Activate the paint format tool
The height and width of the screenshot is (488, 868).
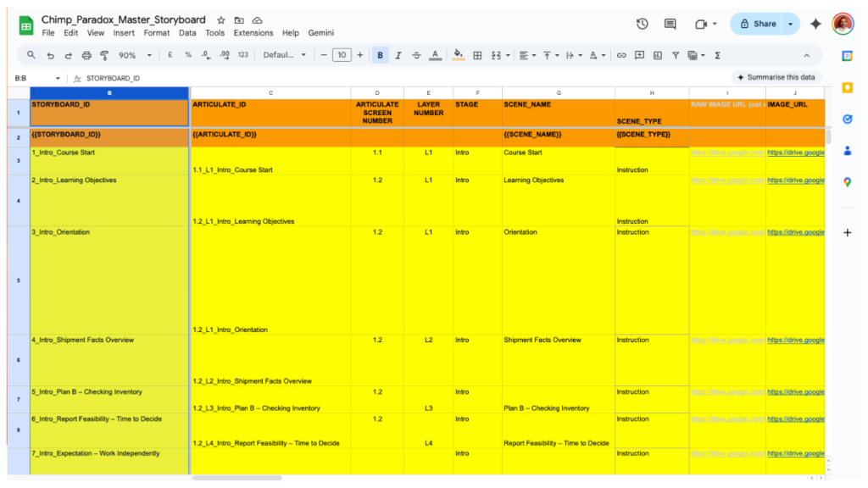click(x=104, y=55)
